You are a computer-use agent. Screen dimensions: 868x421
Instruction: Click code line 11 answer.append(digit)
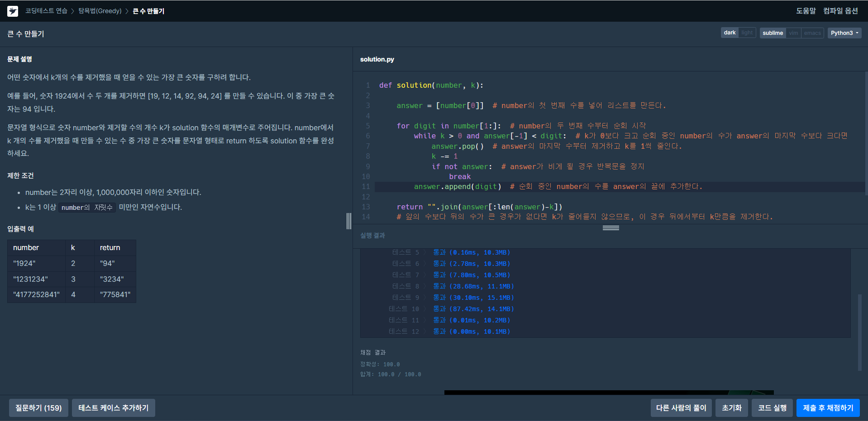[620, 187]
